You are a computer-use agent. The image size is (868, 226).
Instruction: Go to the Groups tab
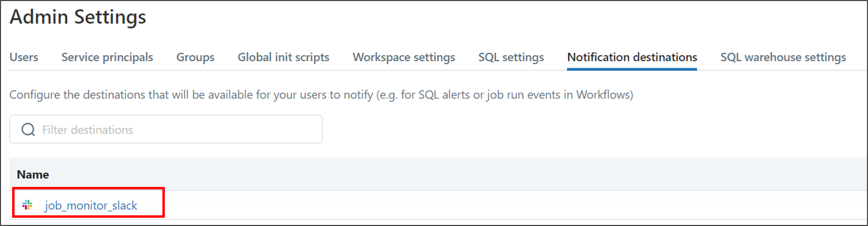tap(195, 57)
